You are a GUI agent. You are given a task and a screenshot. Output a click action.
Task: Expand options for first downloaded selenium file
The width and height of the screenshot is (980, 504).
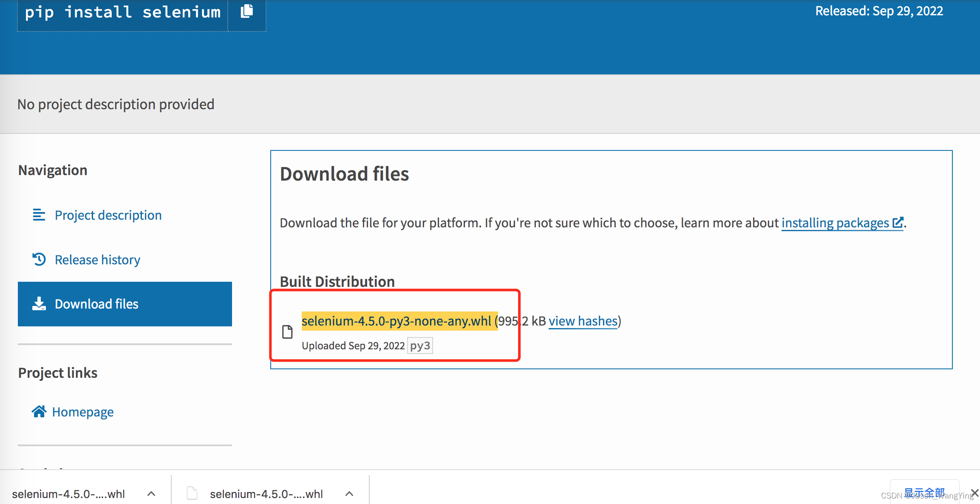coord(151,494)
